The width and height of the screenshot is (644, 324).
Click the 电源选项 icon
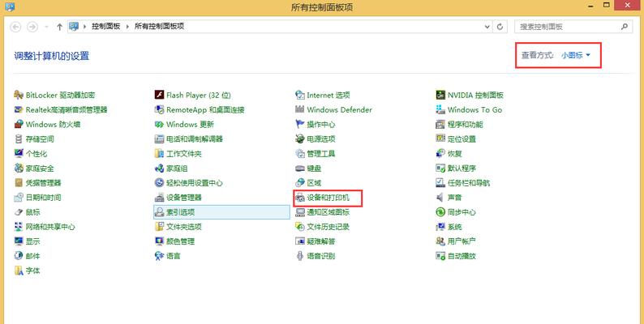[x=300, y=139]
